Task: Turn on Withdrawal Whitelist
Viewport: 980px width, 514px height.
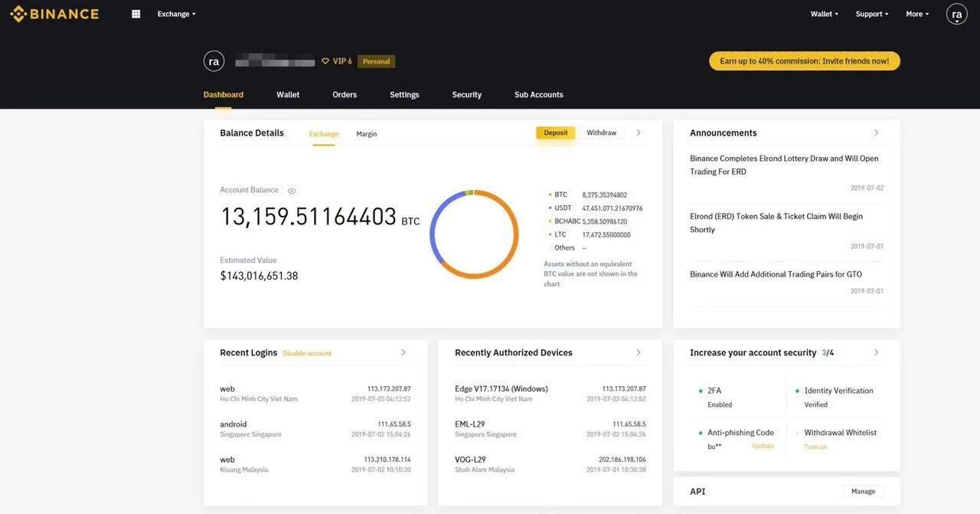Action: (x=815, y=447)
